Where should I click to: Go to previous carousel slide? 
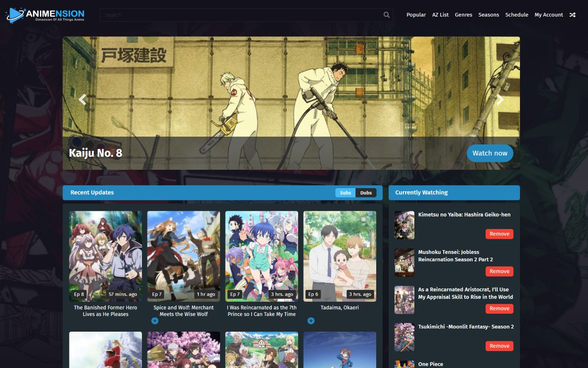(82, 99)
